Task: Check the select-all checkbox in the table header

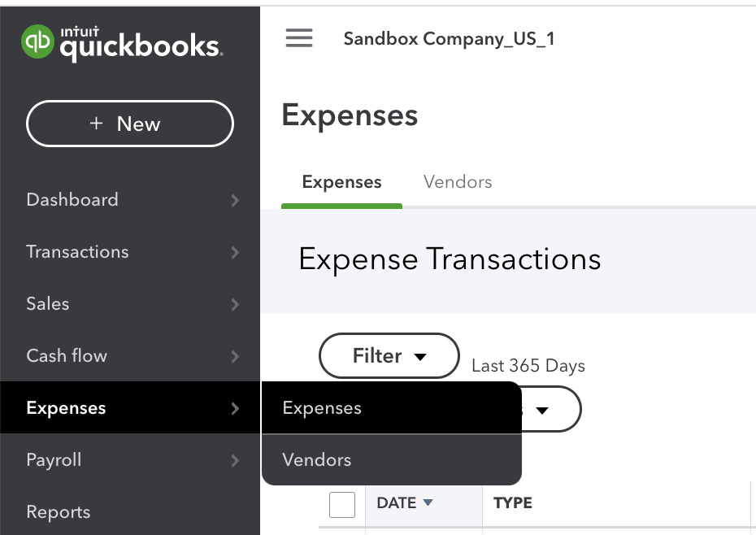Action: click(x=342, y=504)
